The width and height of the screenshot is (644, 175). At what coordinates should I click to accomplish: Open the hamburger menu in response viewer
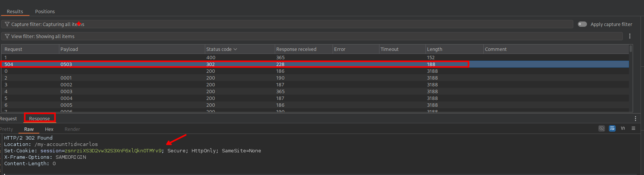[633, 129]
